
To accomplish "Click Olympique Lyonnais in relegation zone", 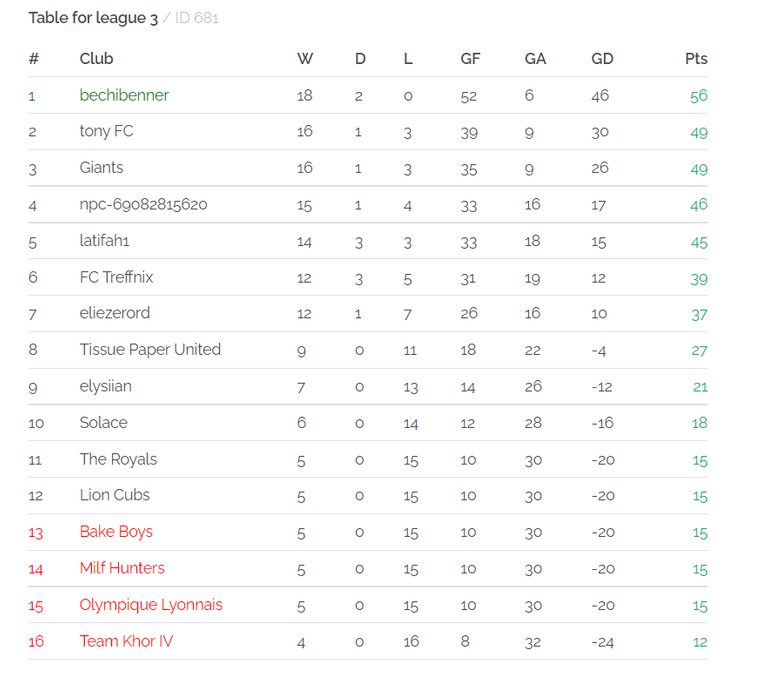I will point(151,605).
